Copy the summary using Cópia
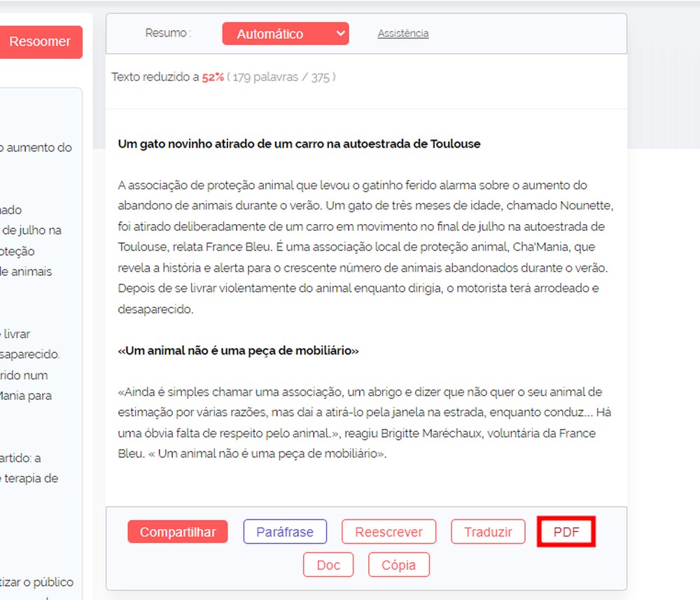The width and height of the screenshot is (700, 600). coord(399,564)
